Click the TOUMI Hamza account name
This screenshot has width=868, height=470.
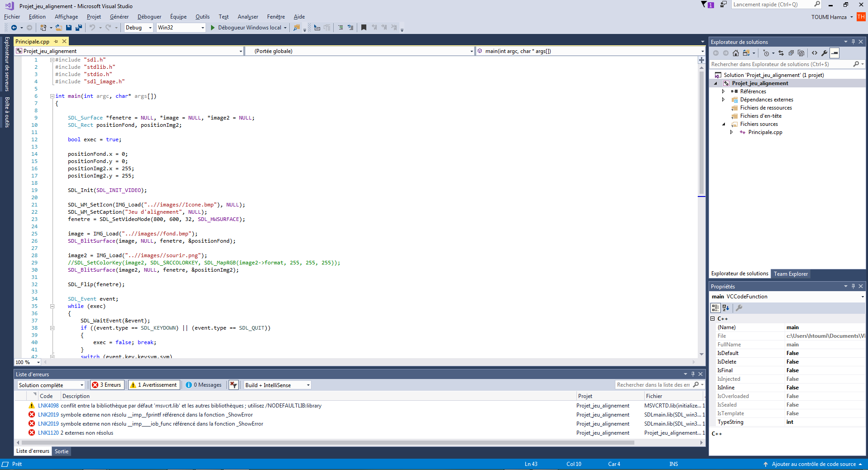829,17
